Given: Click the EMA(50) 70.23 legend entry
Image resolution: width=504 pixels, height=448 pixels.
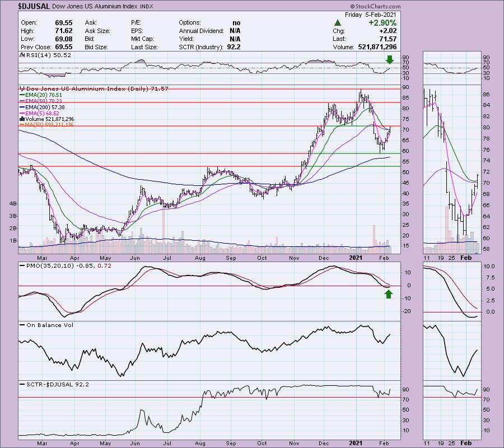Looking at the screenshot, I should [x=44, y=101].
